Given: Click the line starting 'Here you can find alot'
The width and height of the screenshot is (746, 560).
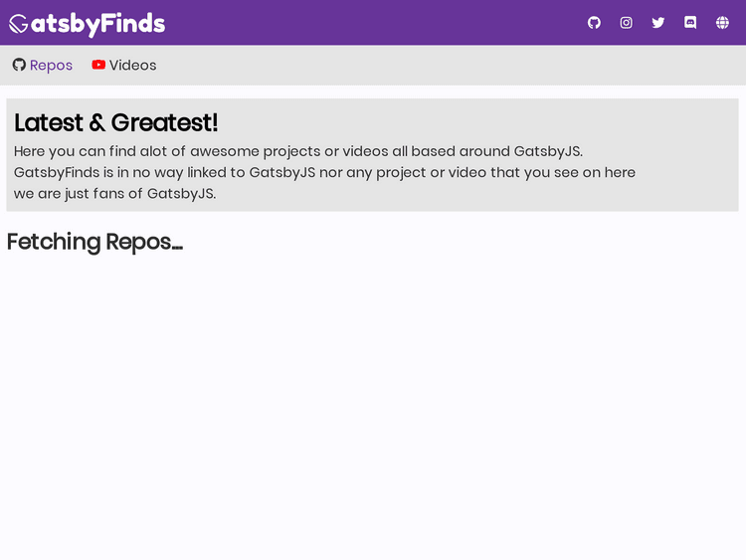Looking at the screenshot, I should [x=298, y=151].
